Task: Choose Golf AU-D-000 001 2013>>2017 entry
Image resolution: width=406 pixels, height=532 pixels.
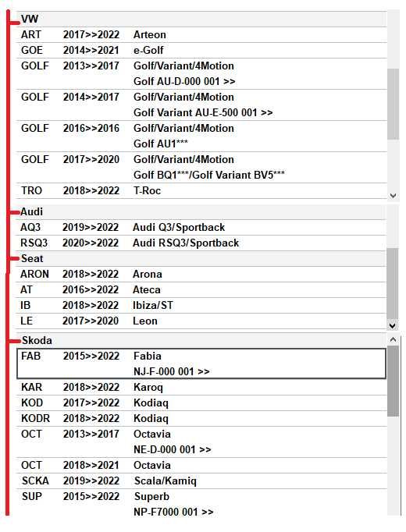Action: click(201, 73)
